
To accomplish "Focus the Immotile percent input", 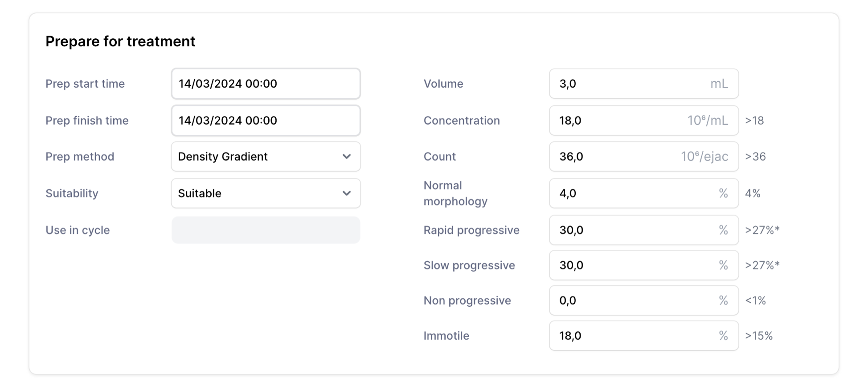I will point(633,336).
